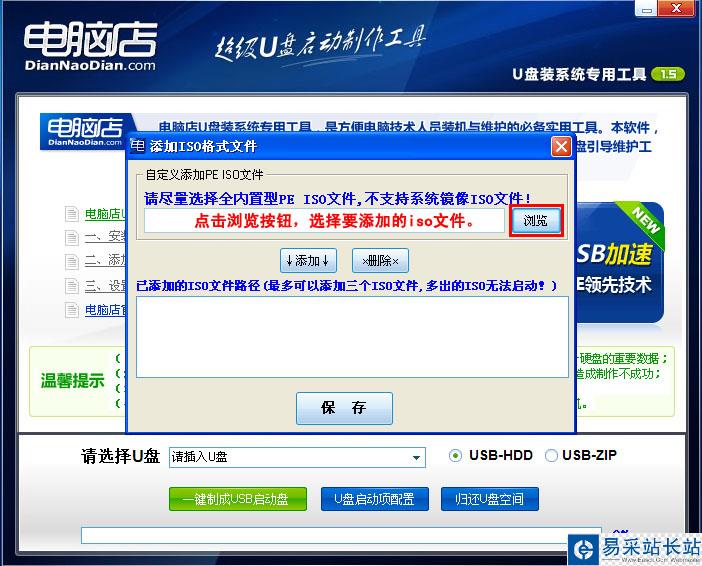Click the 自定义添加PE ISO文件 group label
Image resolution: width=702 pixels, height=566 pixels.
pos(205,175)
